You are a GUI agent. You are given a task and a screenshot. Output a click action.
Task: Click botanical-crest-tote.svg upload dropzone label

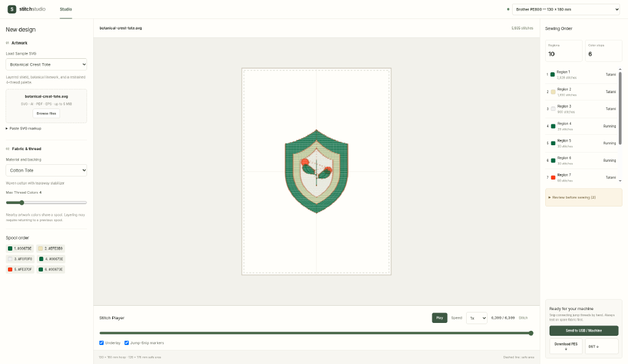pyautogui.click(x=46, y=96)
